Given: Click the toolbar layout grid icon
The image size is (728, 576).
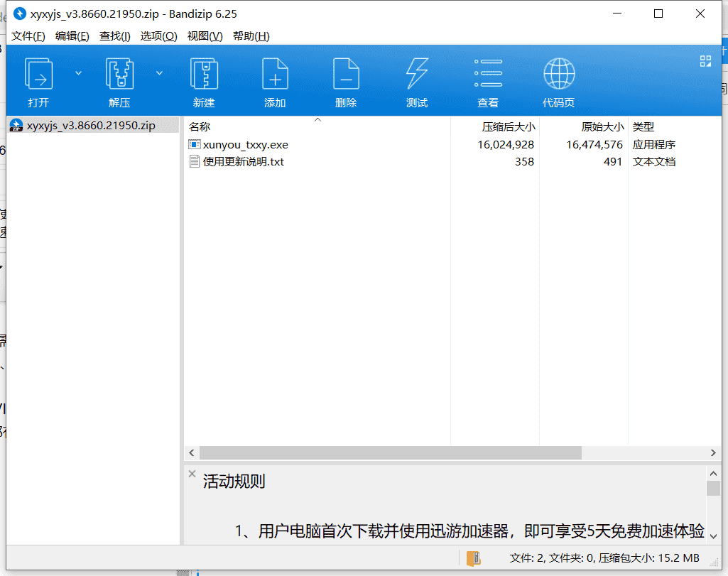Looking at the screenshot, I should (x=705, y=61).
